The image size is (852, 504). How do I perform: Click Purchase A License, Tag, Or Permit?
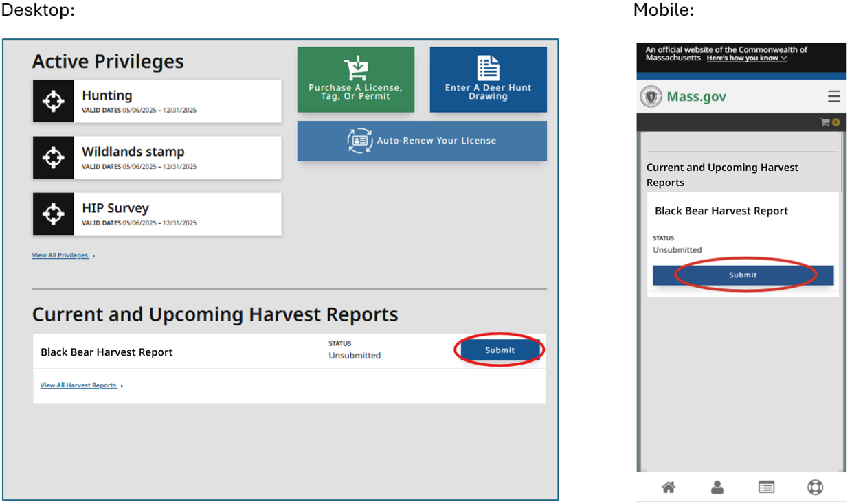click(x=355, y=80)
